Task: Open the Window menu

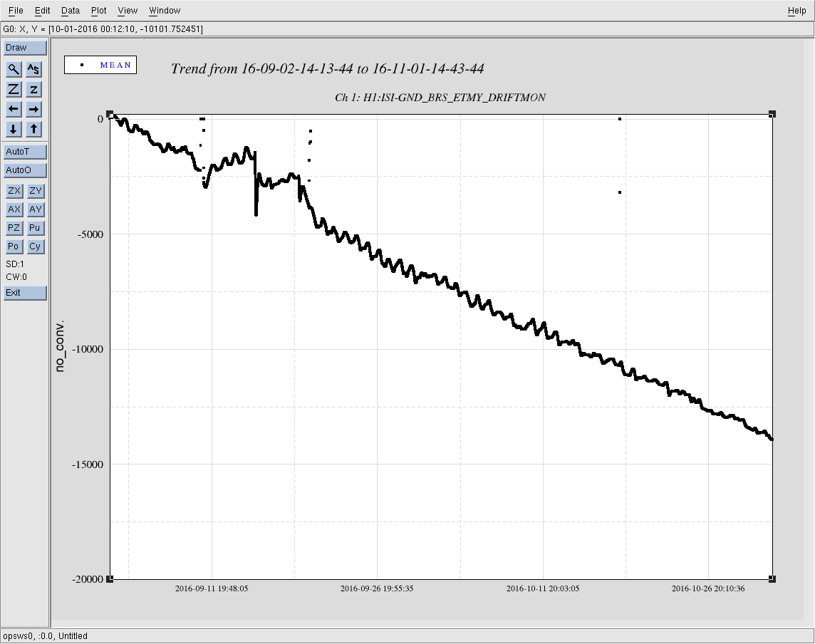Action: pyautogui.click(x=165, y=11)
